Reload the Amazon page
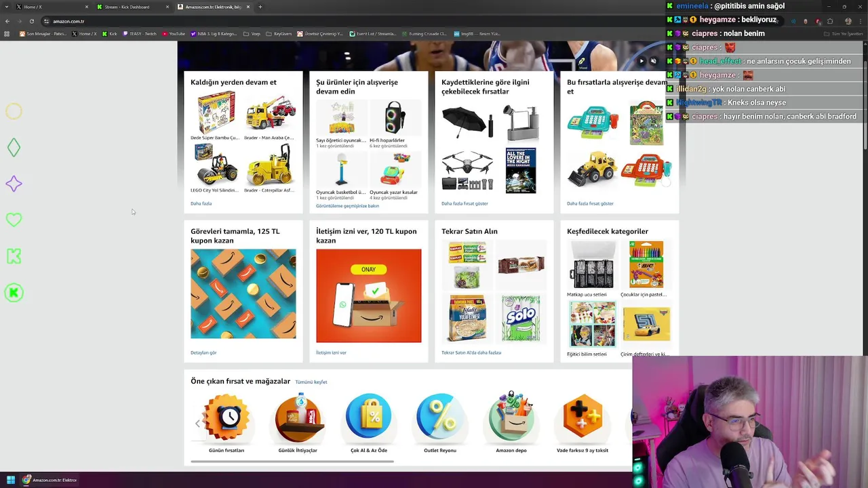This screenshot has height=488, width=868. (32, 21)
